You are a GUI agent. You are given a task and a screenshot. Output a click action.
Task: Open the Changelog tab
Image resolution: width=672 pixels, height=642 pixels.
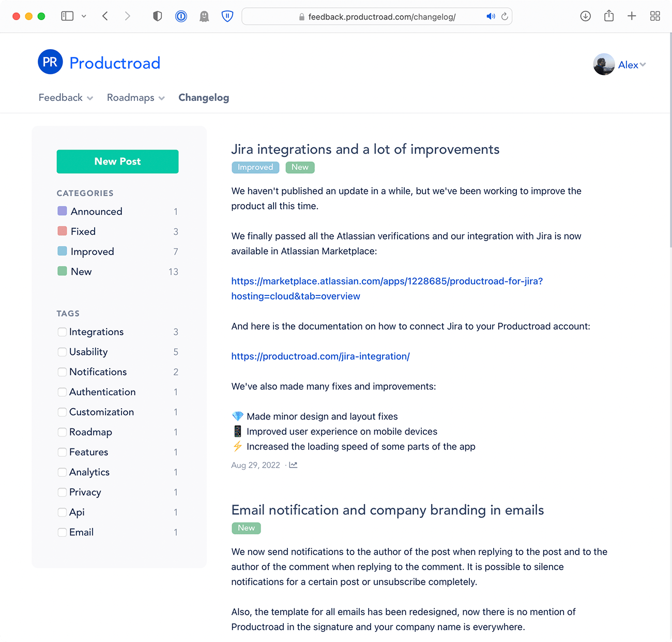point(204,98)
